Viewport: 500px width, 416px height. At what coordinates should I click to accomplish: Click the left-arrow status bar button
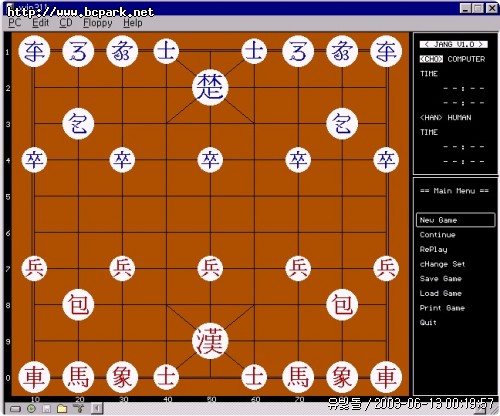click(x=97, y=408)
